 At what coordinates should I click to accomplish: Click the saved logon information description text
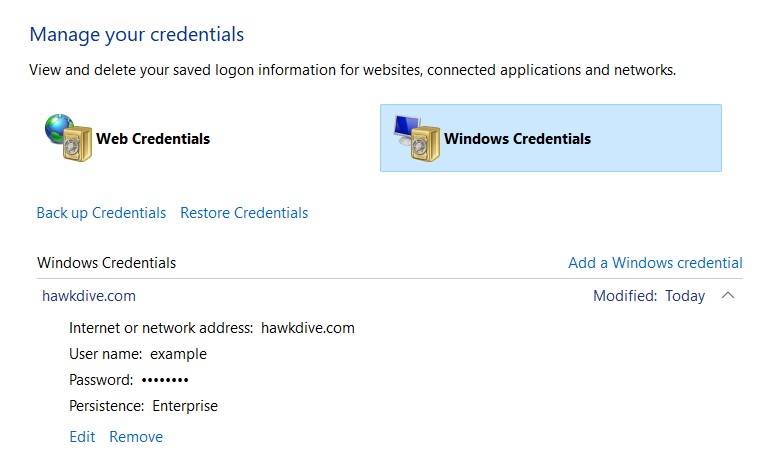352,70
